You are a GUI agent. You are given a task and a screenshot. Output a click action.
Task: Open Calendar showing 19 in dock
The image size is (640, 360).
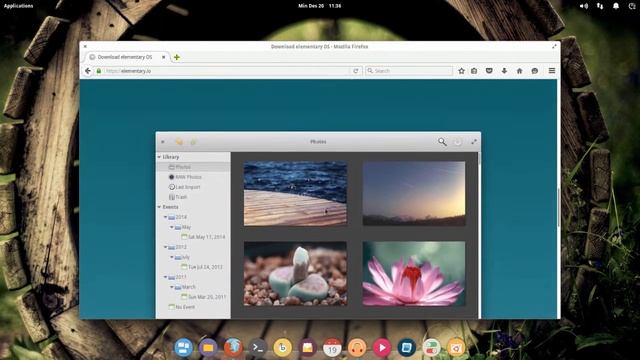pos(332,348)
